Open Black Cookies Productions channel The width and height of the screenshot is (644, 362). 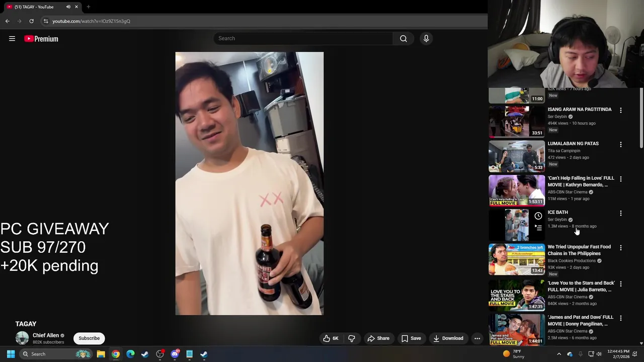tap(572, 260)
